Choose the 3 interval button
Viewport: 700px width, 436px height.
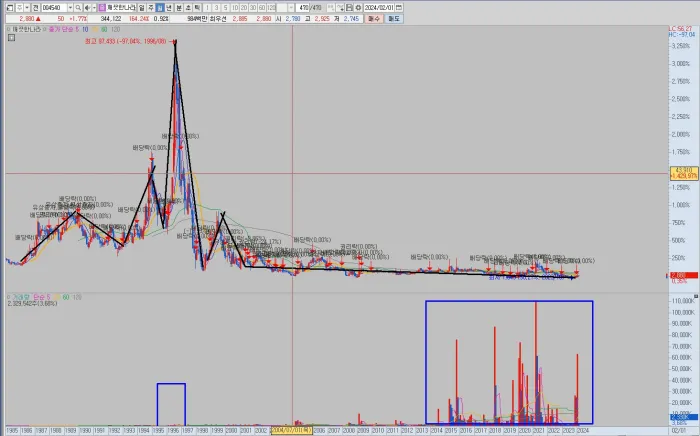pyautogui.click(x=217, y=8)
